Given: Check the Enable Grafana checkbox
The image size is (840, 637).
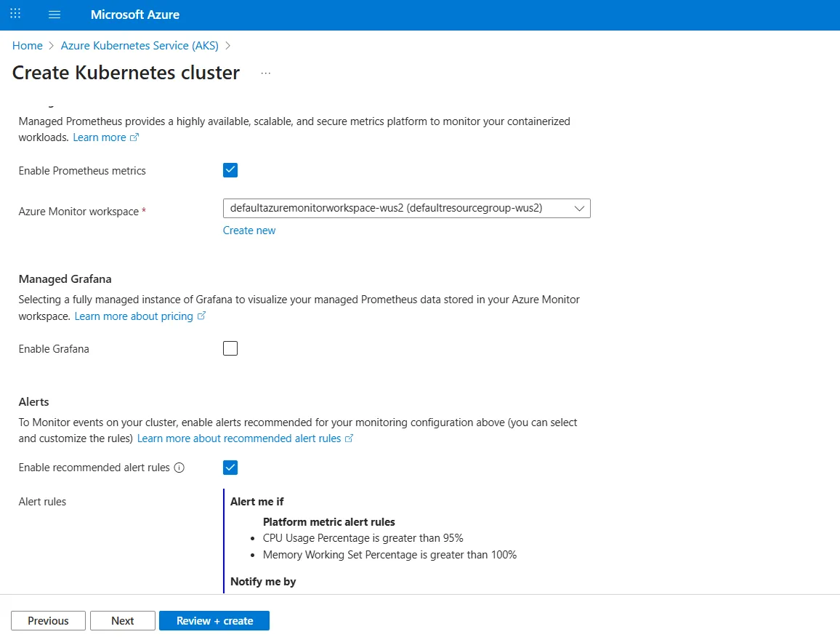Looking at the screenshot, I should (x=230, y=348).
